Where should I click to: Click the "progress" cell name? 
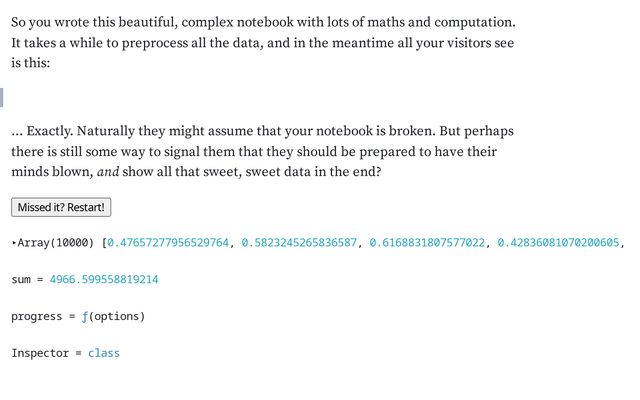(x=37, y=317)
